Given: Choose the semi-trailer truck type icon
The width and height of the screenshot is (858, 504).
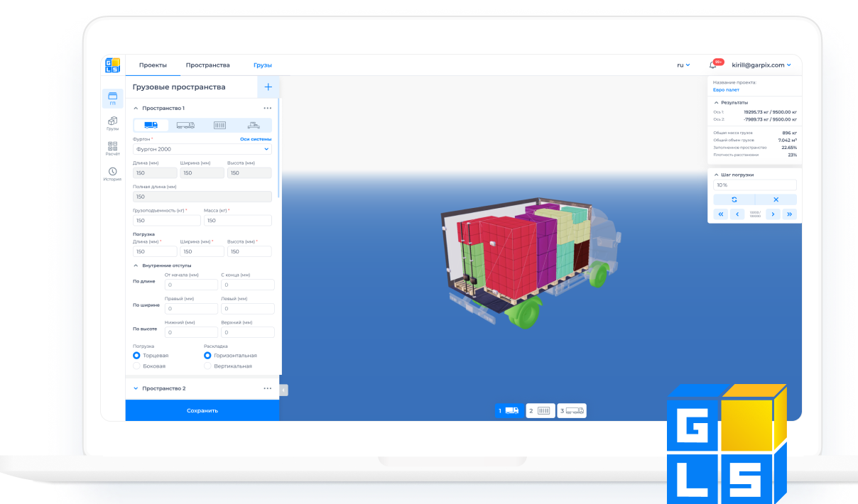Looking at the screenshot, I should click(x=185, y=126).
